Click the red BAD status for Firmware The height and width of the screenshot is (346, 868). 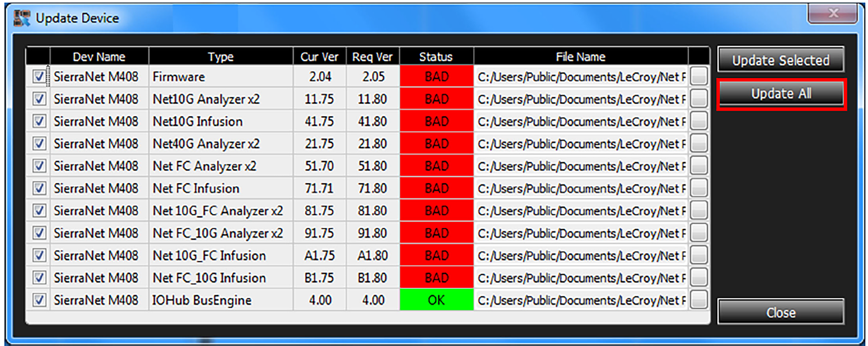coord(436,77)
